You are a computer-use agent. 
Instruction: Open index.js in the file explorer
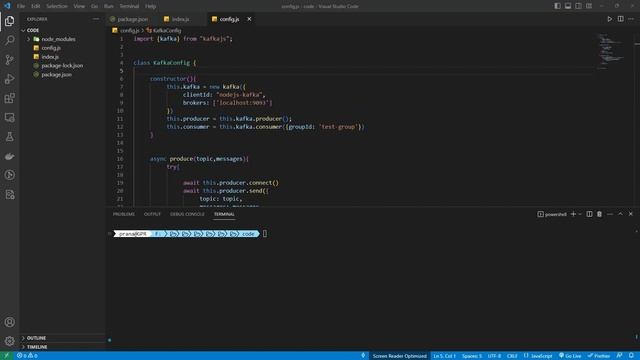[x=62, y=57]
